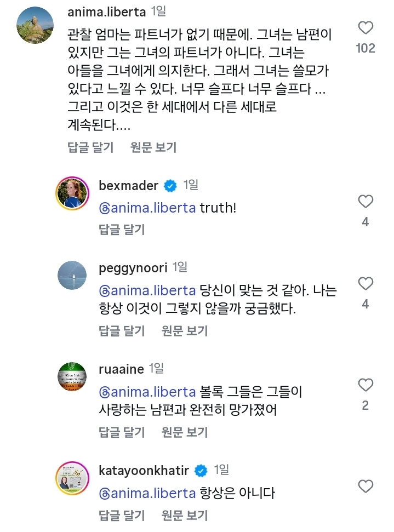Open bexmader's profile avatar
Image resolution: width=394 pixels, height=532 pixels.
(73, 193)
